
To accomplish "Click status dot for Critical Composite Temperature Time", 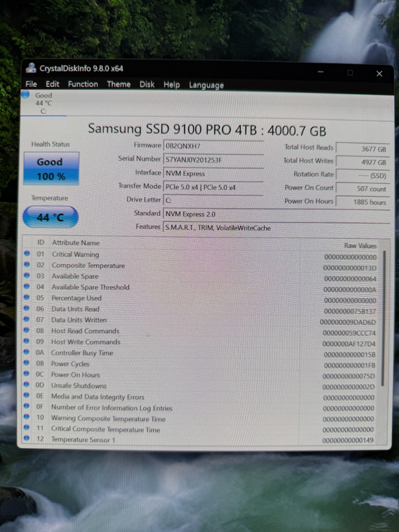I will pos(27,428).
